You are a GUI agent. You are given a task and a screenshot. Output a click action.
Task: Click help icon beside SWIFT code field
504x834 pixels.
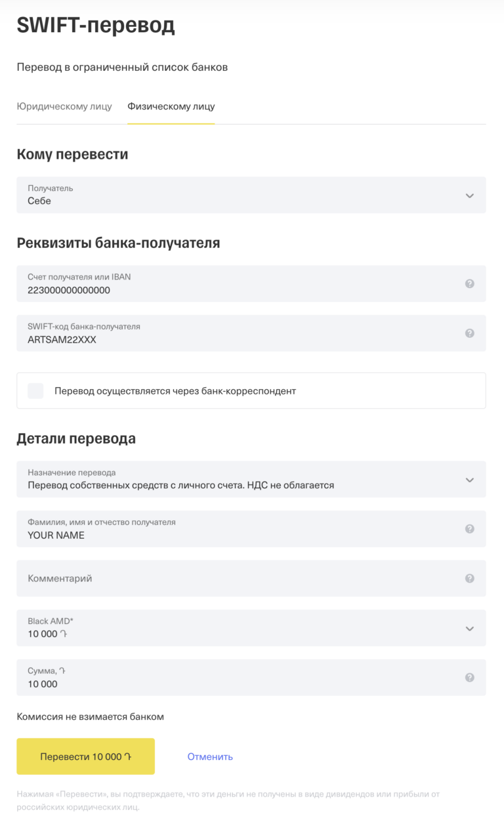click(x=469, y=333)
